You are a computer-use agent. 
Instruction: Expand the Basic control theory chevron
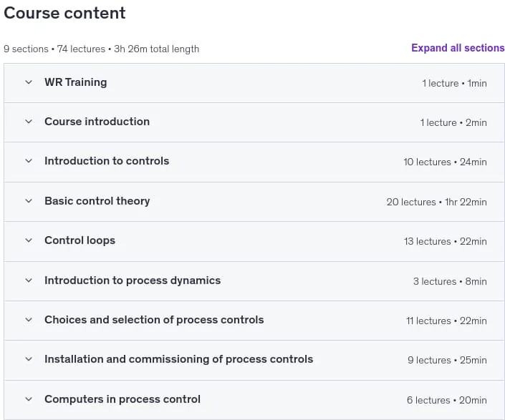(x=29, y=201)
